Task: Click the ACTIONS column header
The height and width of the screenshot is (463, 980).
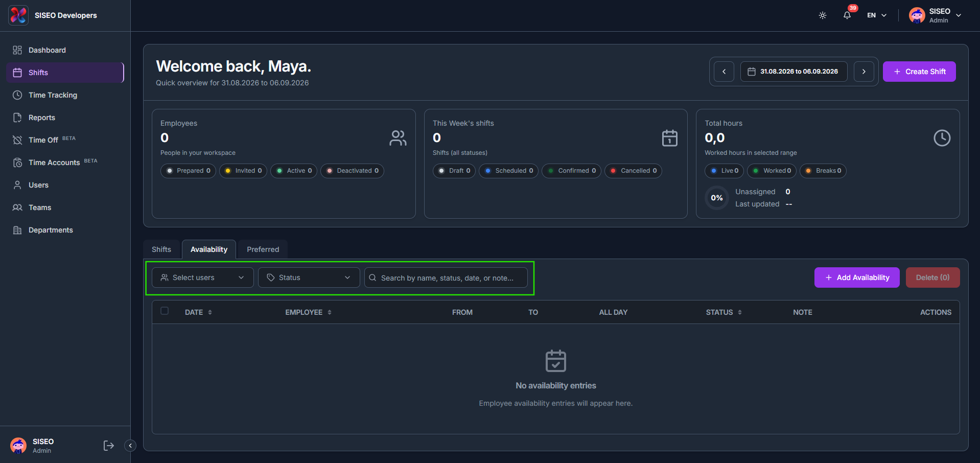Action: coord(936,312)
